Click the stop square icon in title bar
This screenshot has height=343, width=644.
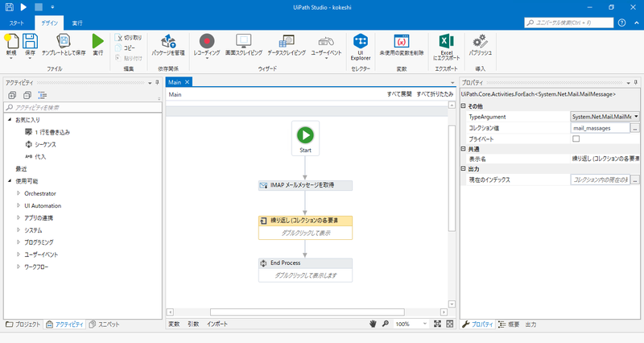point(38,7)
